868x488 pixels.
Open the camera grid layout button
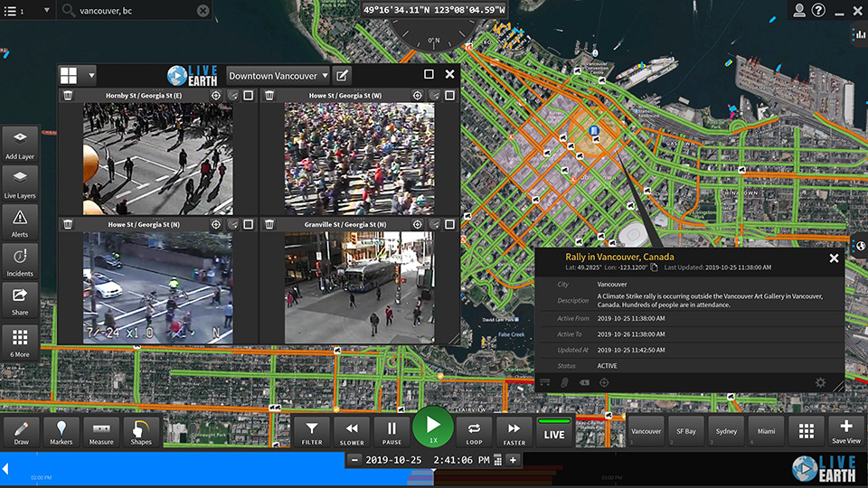[69, 75]
